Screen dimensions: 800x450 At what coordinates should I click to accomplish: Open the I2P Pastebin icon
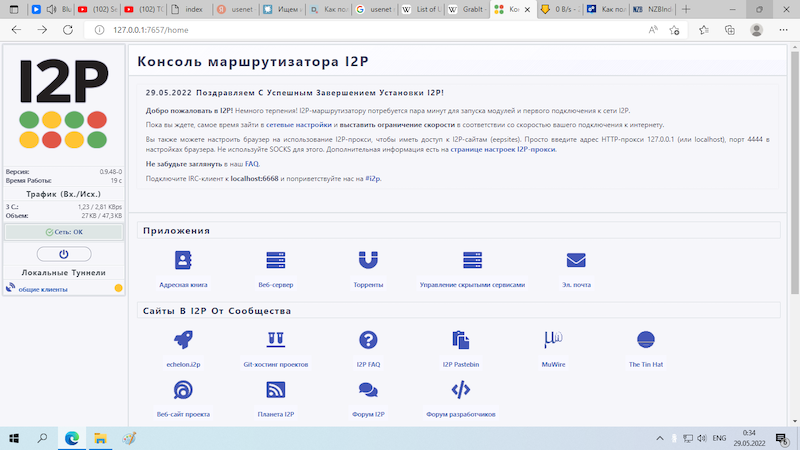460,341
